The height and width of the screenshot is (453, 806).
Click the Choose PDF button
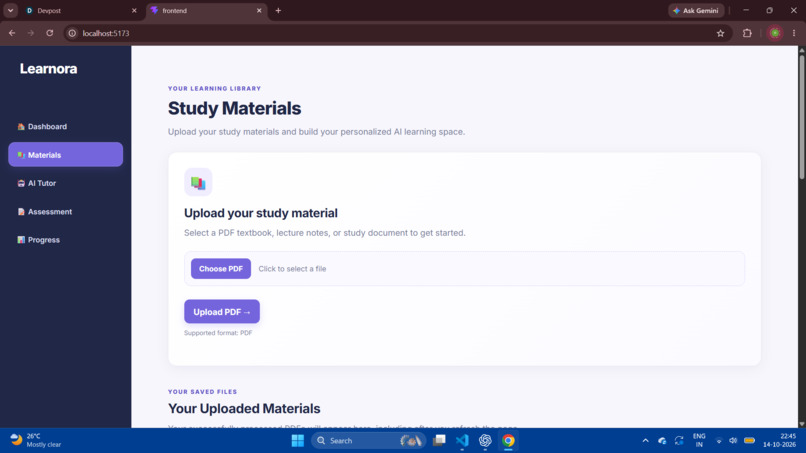coord(221,268)
